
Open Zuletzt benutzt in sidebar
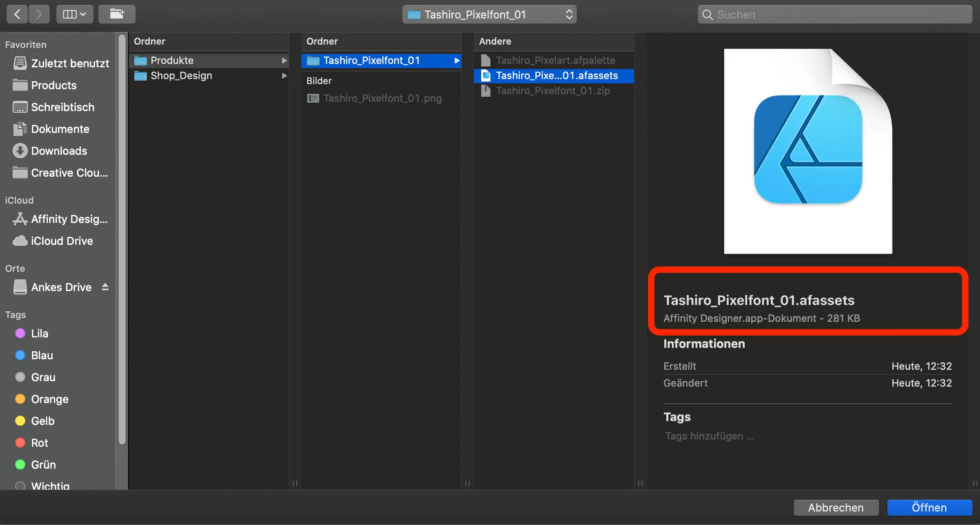[70, 64]
